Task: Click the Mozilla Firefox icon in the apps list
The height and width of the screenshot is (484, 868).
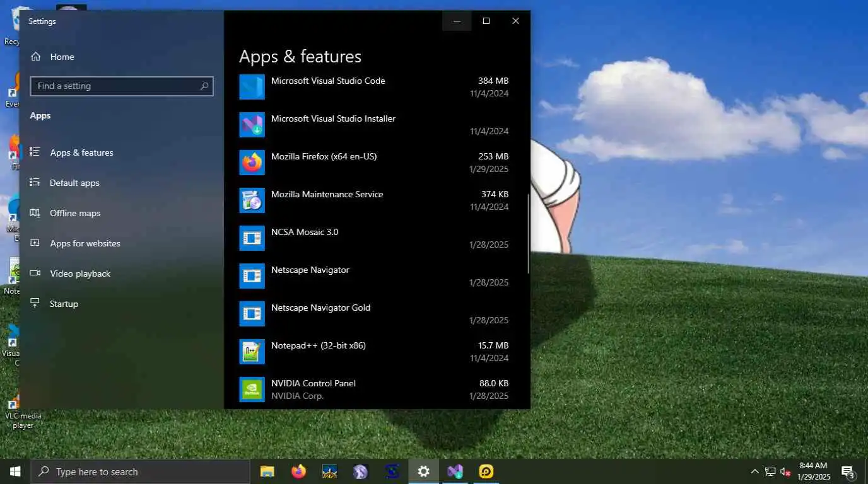Action: [252, 163]
